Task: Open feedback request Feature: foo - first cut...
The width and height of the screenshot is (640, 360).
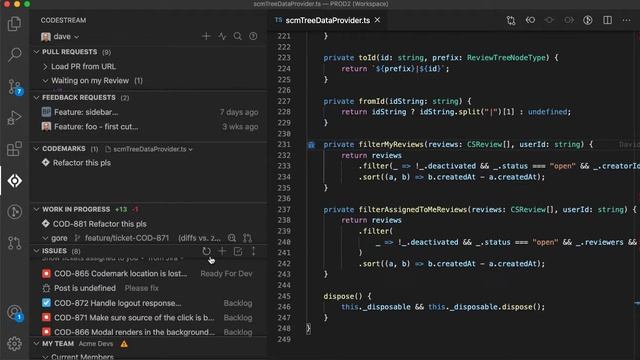Action: [149, 127]
